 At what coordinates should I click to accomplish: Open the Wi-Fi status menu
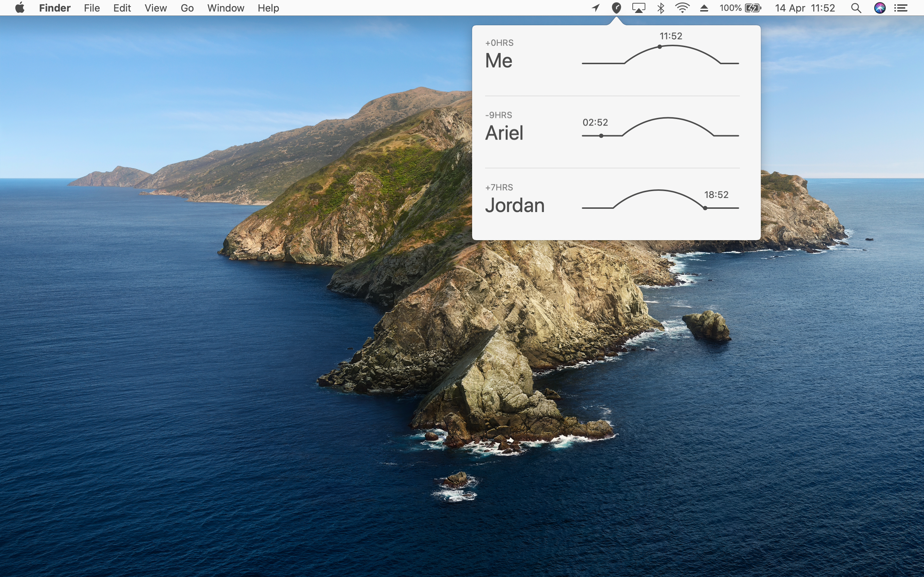pyautogui.click(x=682, y=8)
